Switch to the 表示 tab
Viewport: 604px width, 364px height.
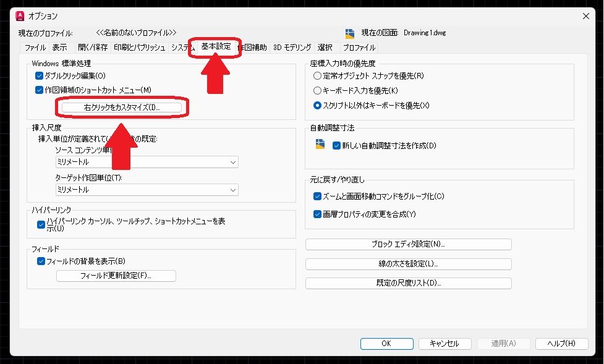tap(59, 48)
